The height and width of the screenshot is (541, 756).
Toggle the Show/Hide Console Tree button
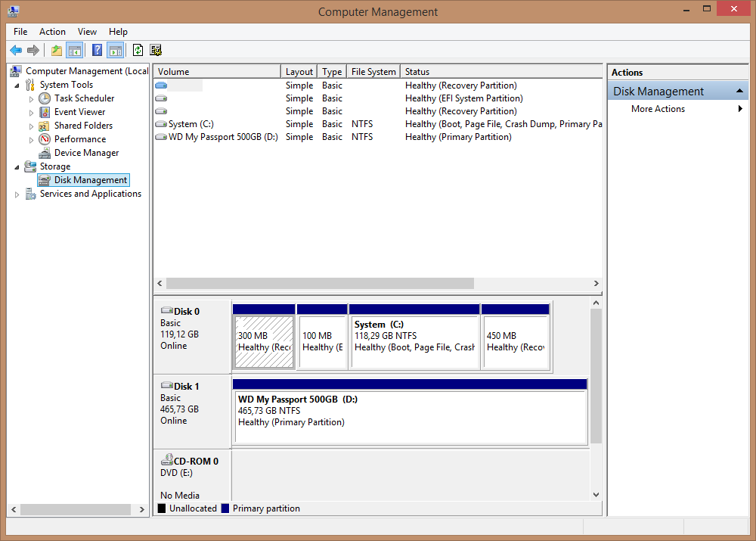[75, 50]
